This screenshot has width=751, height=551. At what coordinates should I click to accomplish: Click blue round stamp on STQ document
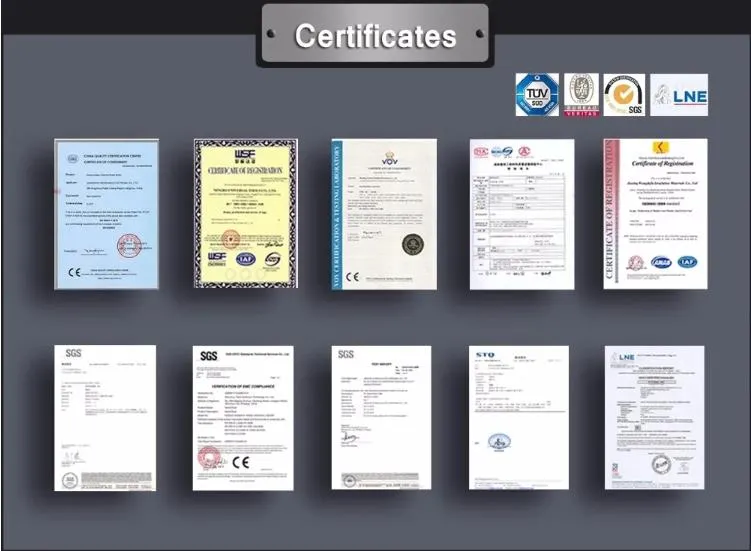pos(499,442)
